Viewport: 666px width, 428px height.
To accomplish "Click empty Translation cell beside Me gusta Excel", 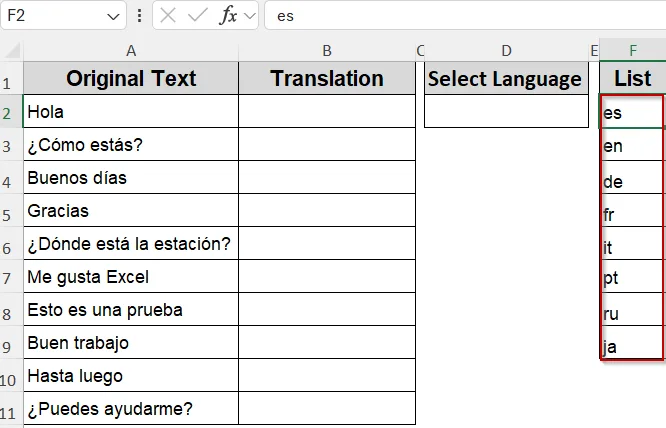I will [x=327, y=276].
